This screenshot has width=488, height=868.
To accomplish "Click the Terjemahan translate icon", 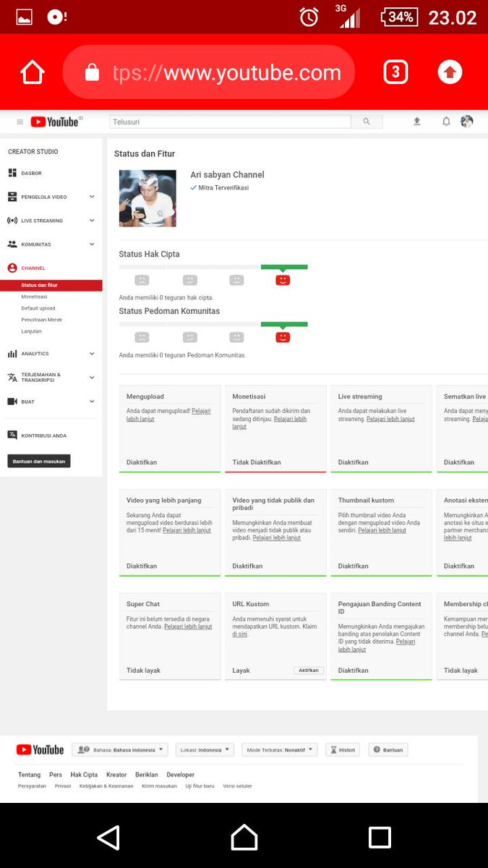I will pos(12,378).
